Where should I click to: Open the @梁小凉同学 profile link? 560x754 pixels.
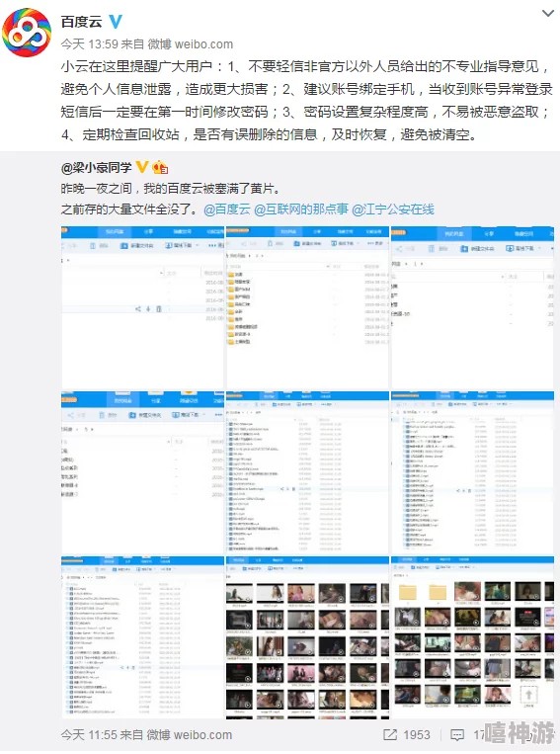(x=96, y=167)
